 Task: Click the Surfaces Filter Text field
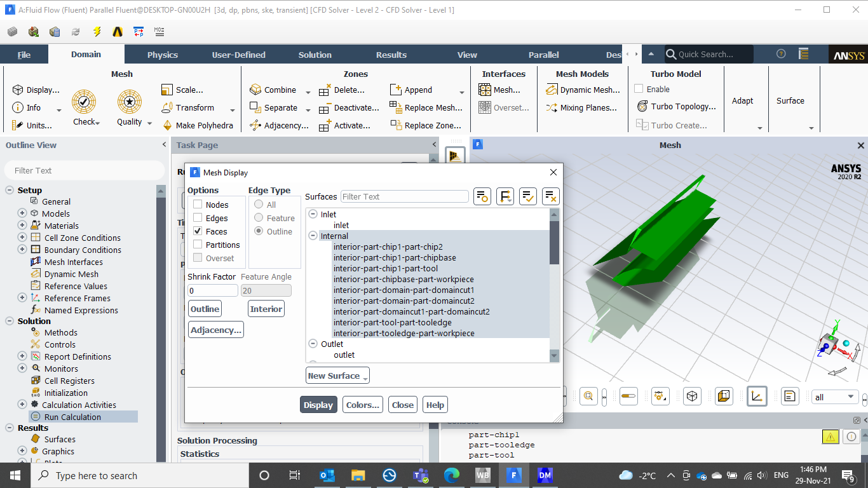(x=404, y=197)
